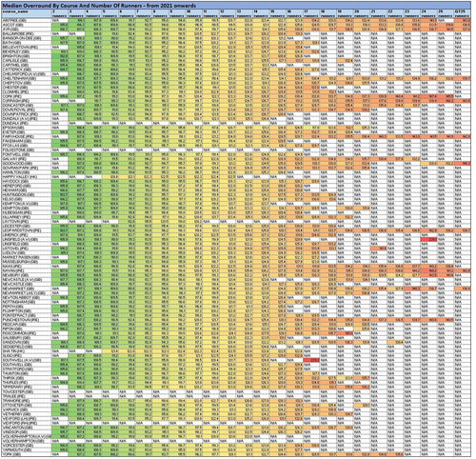This screenshot has width=476, height=459.
Task: Click the HAPPY VALLEY (HK) course name
Action: (20, 176)
